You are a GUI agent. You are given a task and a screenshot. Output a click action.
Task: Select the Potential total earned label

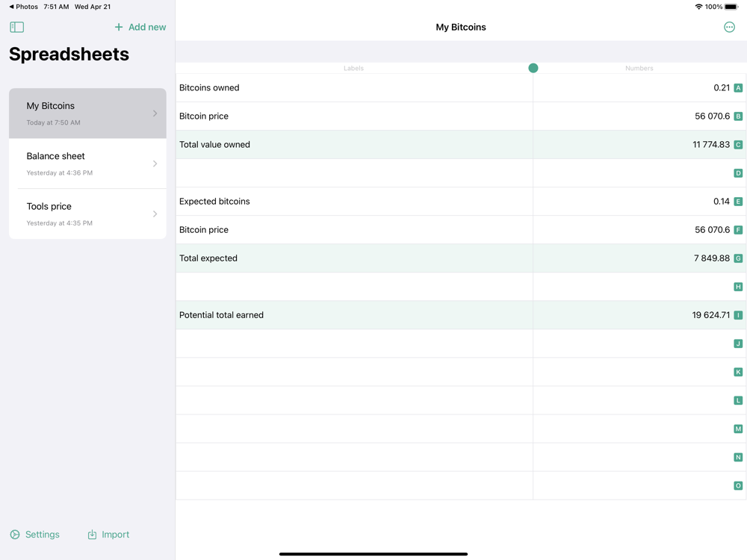coord(354,315)
